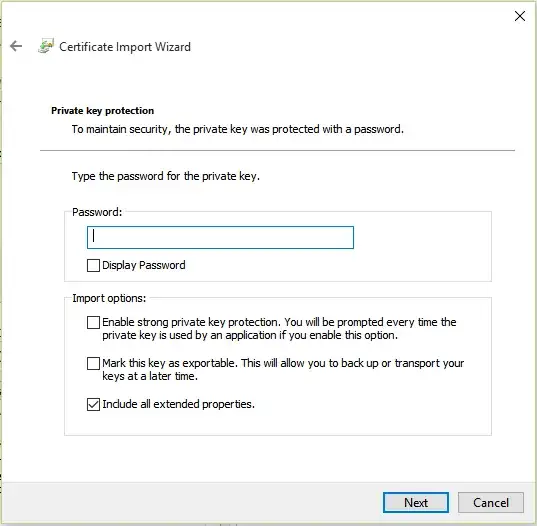Check the Display Password box
This screenshot has width=537, height=526.
click(x=93, y=265)
